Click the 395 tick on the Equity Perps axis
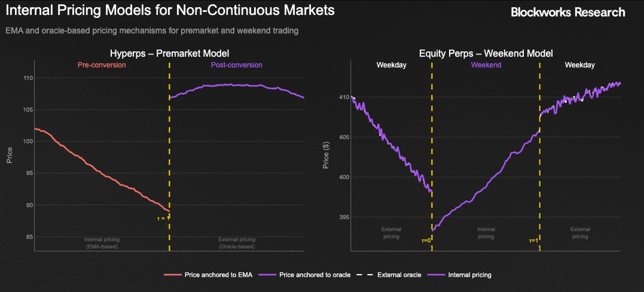 [x=344, y=217]
